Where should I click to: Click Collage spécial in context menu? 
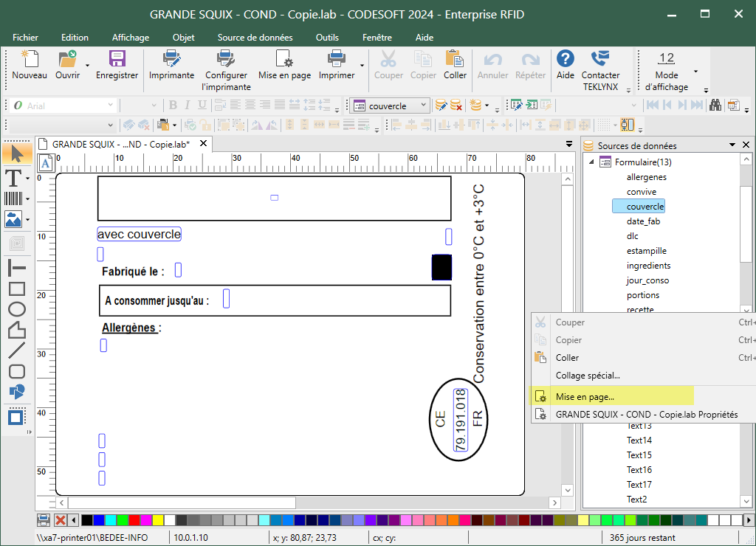pos(588,376)
